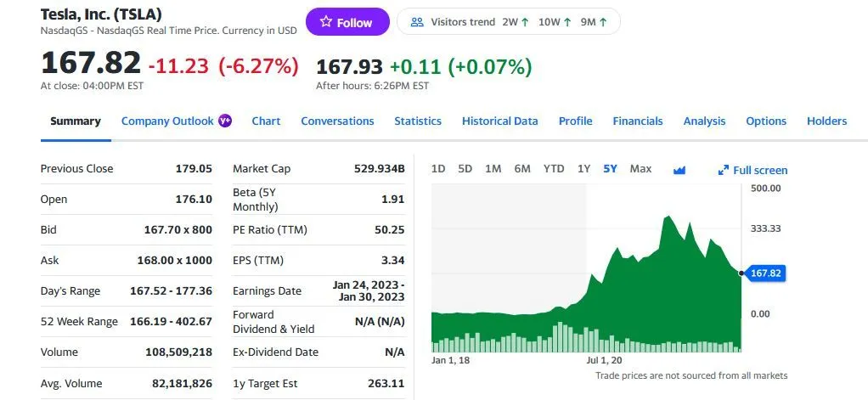The image size is (868, 400).
Task: Open the Conversations tab
Action: coord(337,121)
